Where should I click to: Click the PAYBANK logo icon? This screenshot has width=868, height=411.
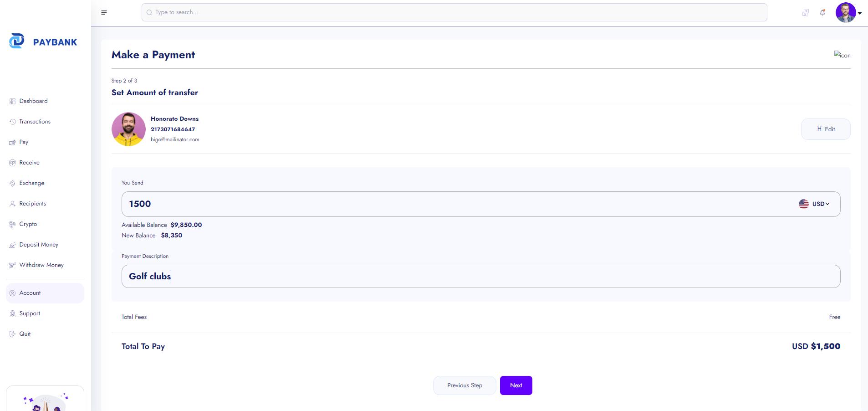[17, 41]
